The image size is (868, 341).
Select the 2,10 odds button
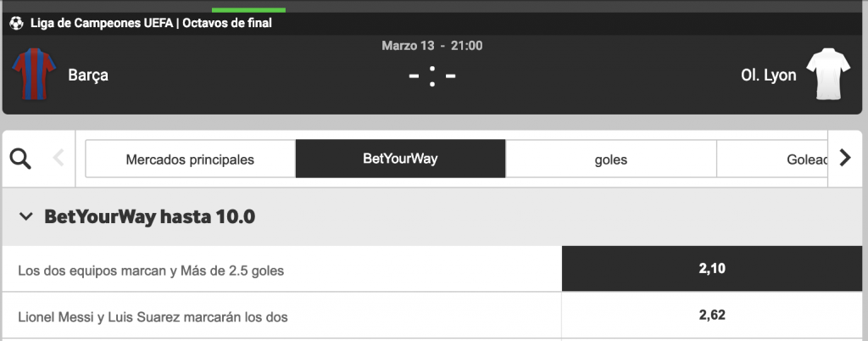(x=711, y=270)
